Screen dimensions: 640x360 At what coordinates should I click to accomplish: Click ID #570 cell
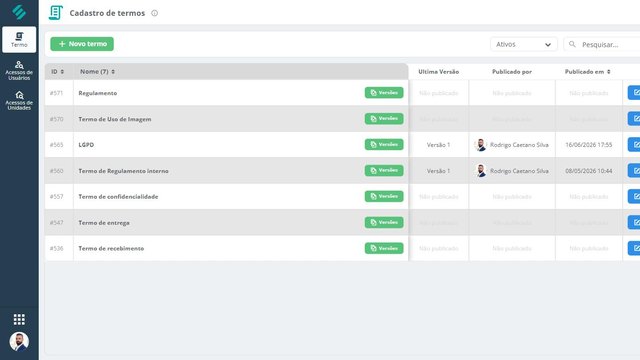(x=56, y=119)
